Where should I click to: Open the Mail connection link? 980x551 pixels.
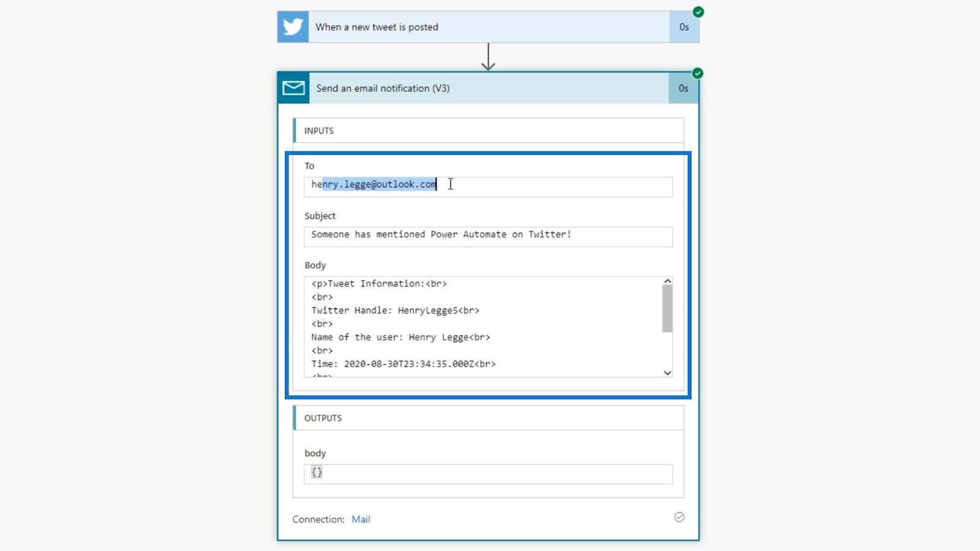[361, 519]
